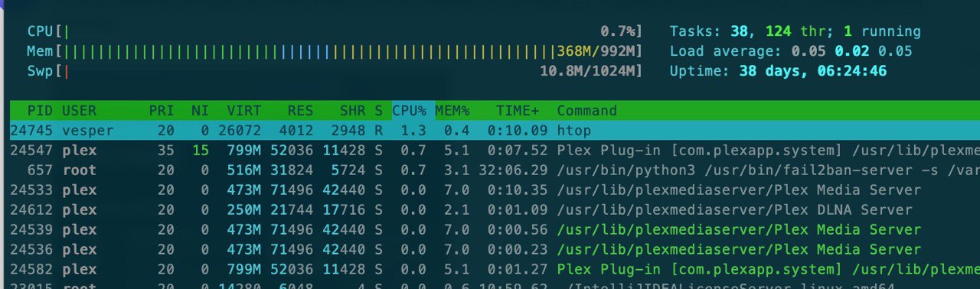Click the nice value 15
980x289 pixels.
tap(201, 151)
